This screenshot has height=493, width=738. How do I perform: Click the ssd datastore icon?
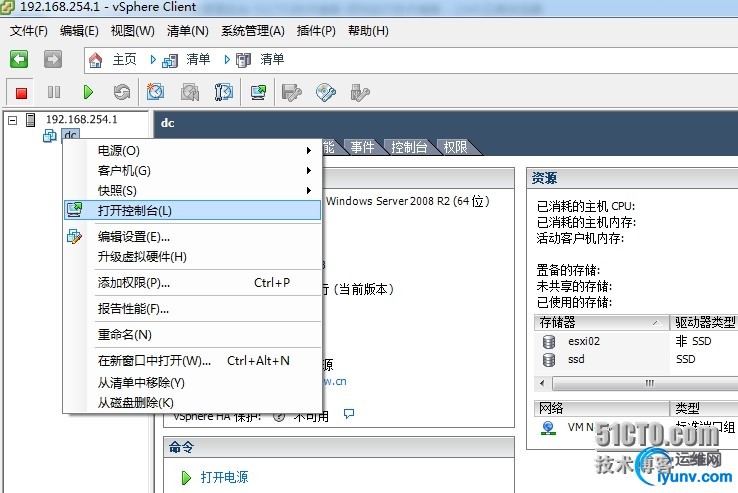[549, 360]
